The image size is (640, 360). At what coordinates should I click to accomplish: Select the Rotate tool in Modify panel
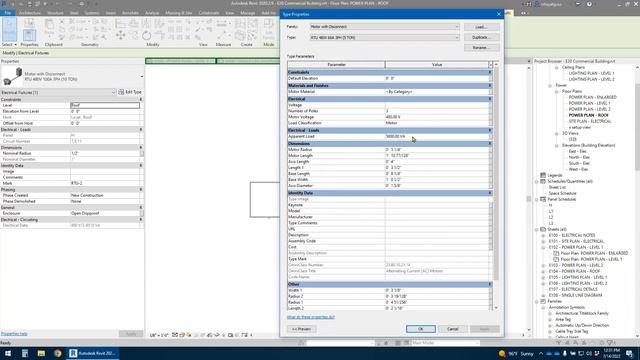point(147,36)
